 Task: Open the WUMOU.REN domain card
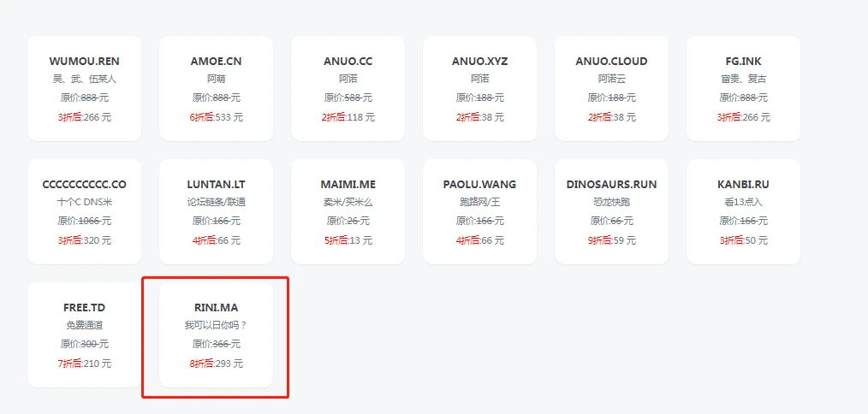[x=84, y=88]
